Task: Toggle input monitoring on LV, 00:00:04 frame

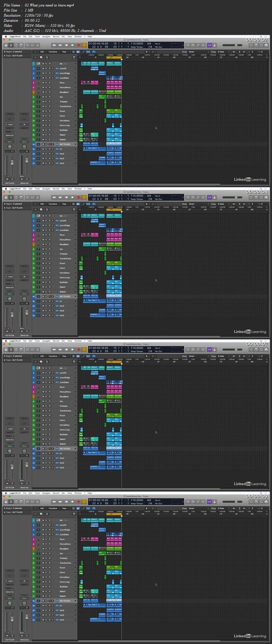Action: click(x=53, y=301)
